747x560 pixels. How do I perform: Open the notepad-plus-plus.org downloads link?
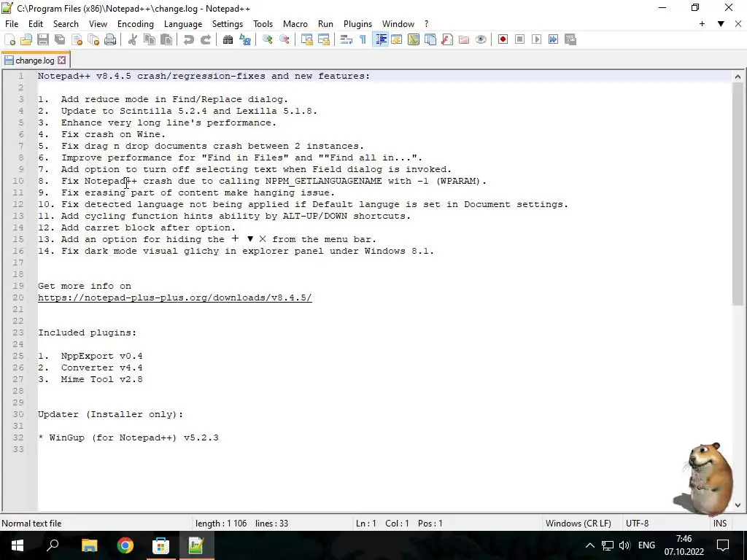[175, 297]
